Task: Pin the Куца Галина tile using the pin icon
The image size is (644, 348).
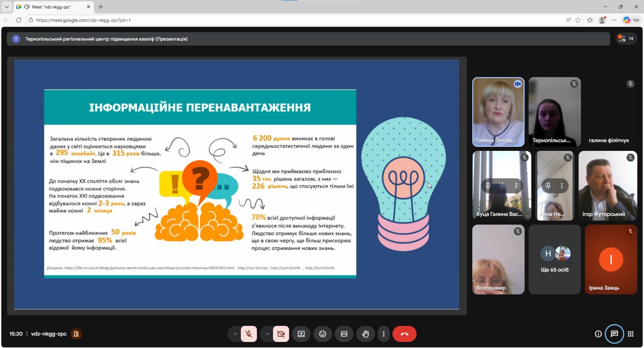Action: (x=488, y=185)
